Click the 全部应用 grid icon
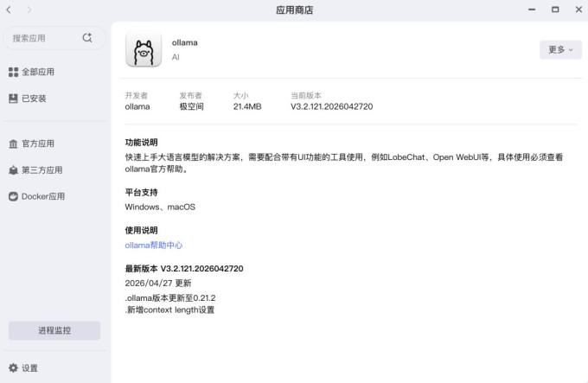The width and height of the screenshot is (588, 383). [13, 72]
